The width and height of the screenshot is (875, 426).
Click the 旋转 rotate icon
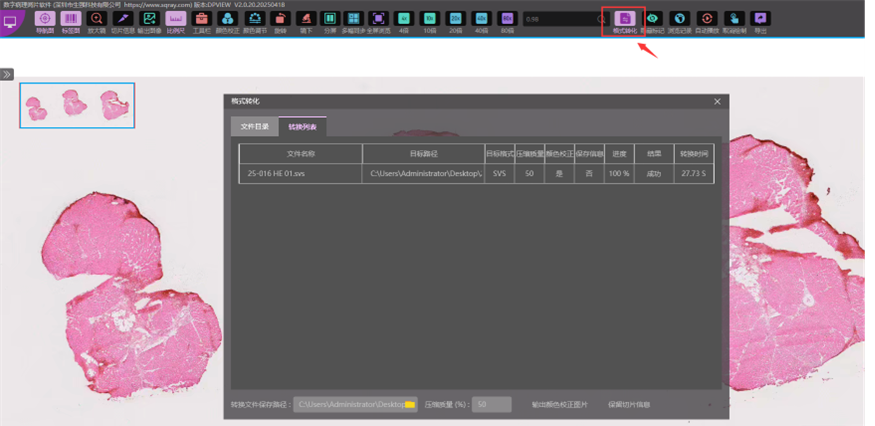click(x=281, y=18)
